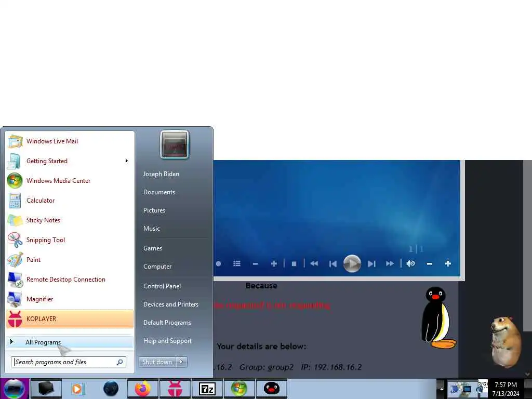Increase volume with the plus next to speaker
The height and width of the screenshot is (399, 532).
point(448,263)
